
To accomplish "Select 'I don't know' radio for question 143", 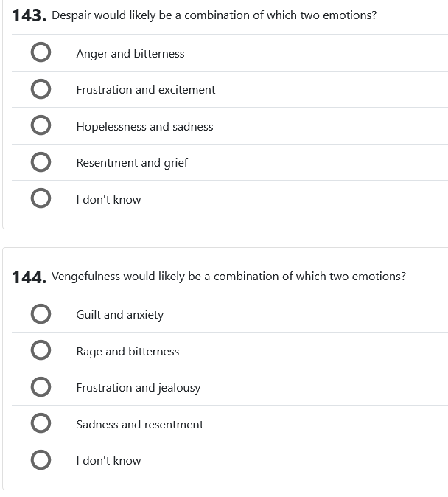I will pyautogui.click(x=41, y=199).
